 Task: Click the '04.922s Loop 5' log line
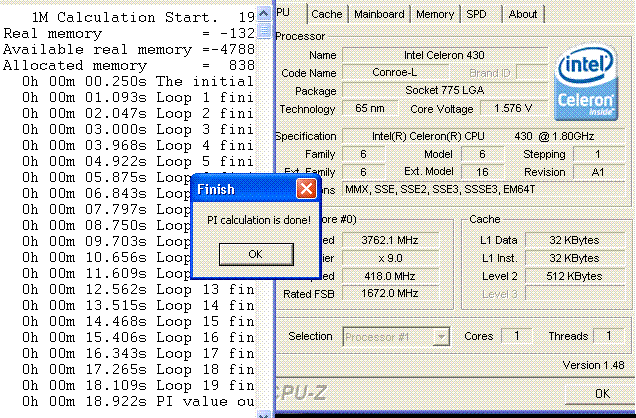coord(138,161)
